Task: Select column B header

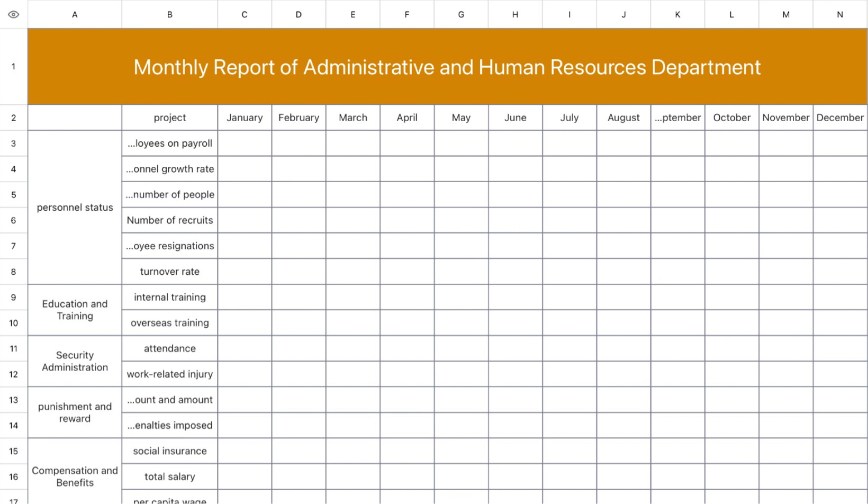Action: pyautogui.click(x=170, y=14)
